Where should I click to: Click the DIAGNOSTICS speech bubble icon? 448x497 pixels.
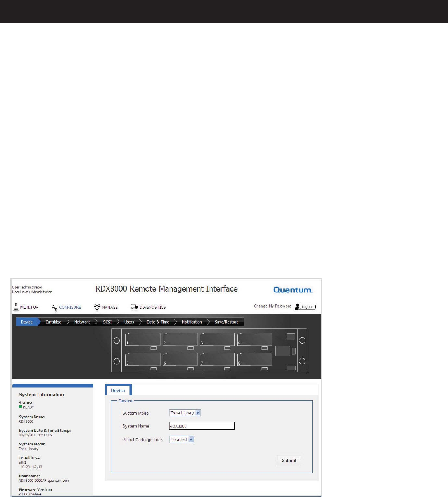[134, 307]
